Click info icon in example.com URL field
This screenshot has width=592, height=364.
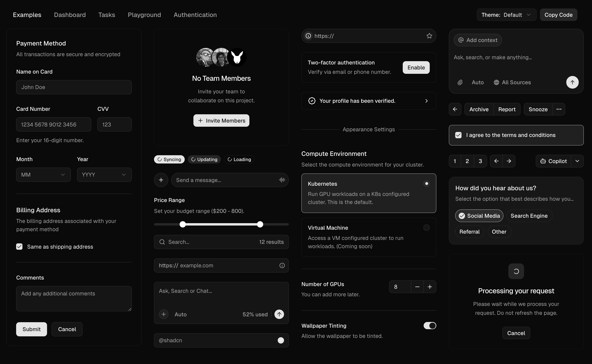tap(282, 265)
